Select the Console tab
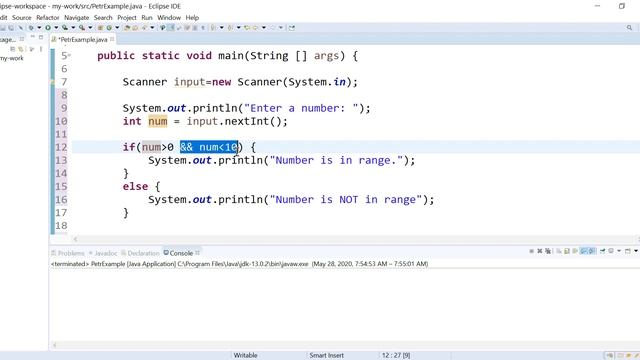640x360 pixels. coord(178,253)
